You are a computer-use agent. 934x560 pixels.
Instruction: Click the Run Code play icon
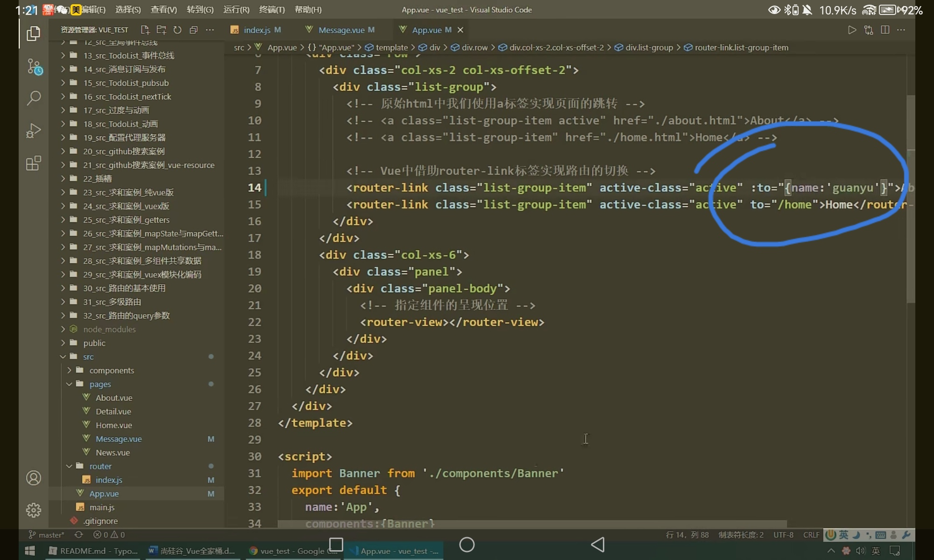pyautogui.click(x=852, y=30)
